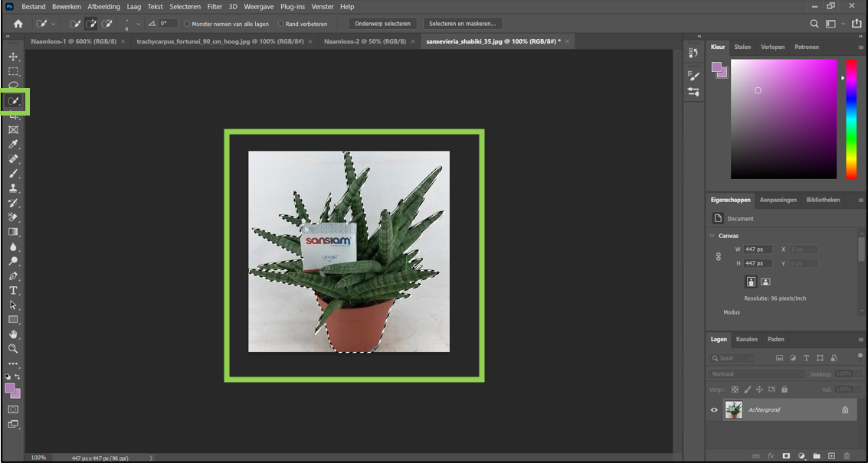Click the rainbow hue slider in Kleur panel
868x463 pixels.
(850, 119)
